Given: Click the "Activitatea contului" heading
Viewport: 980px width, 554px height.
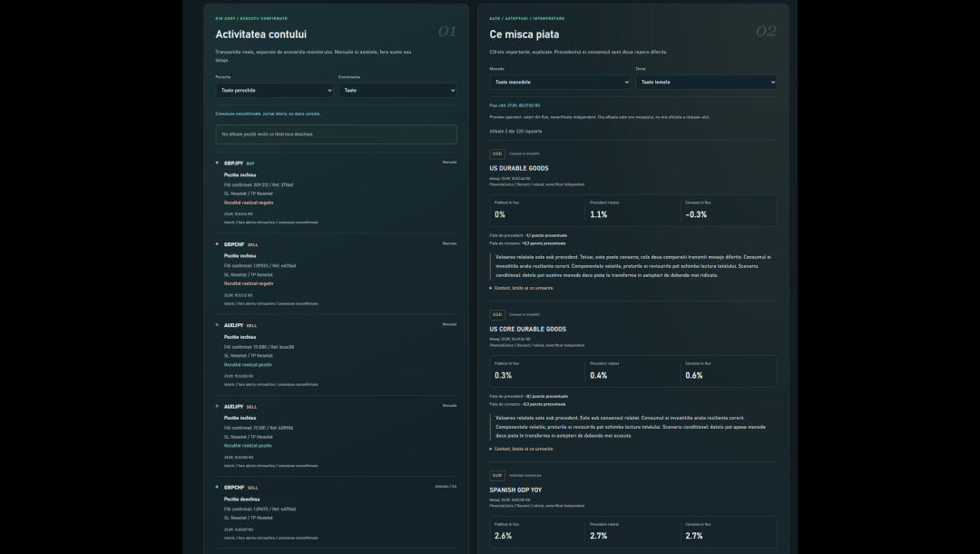Looking at the screenshot, I should (x=260, y=35).
